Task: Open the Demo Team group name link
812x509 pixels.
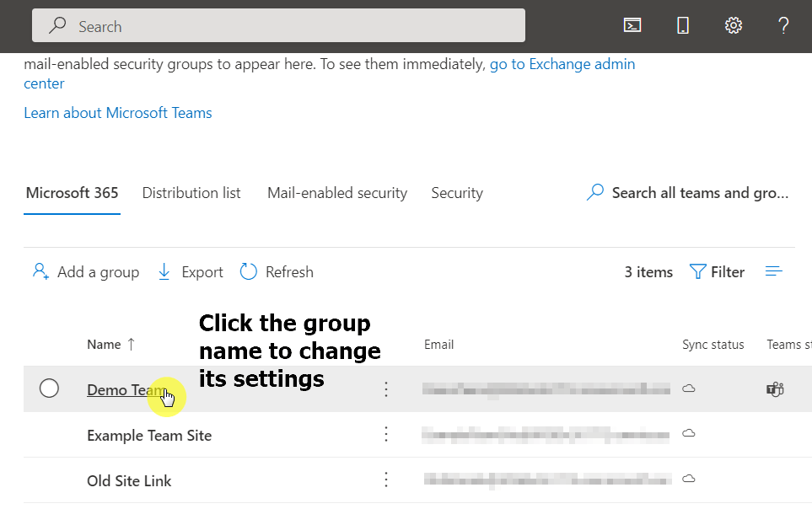Action: 126,390
